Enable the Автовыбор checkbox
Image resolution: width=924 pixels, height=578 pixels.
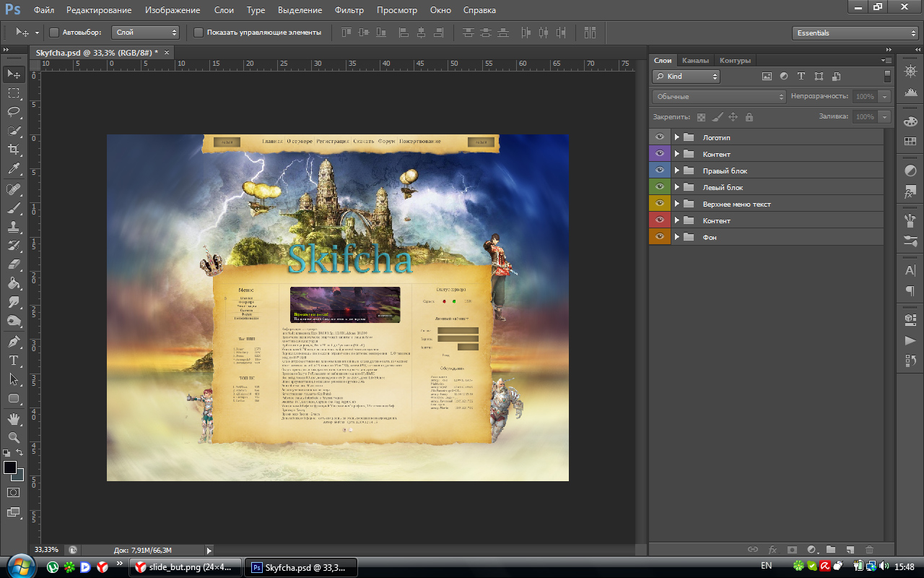click(x=53, y=33)
